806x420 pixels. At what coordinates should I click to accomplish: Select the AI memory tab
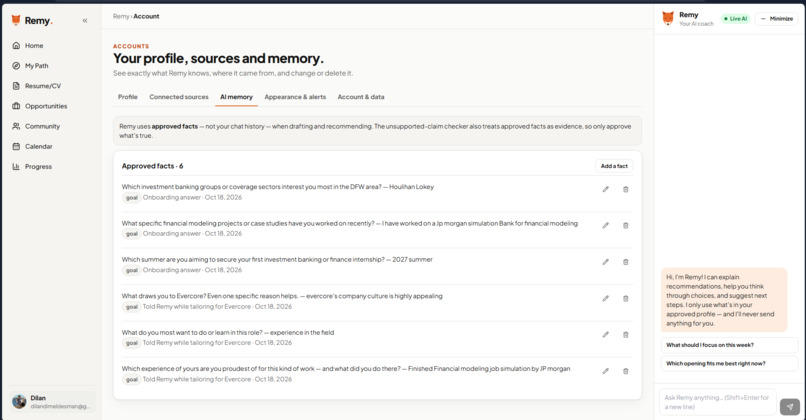click(236, 97)
